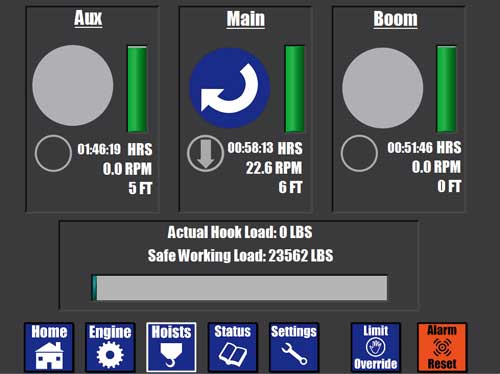Click the Main hours value 00:58:13 HRS

pos(265,148)
